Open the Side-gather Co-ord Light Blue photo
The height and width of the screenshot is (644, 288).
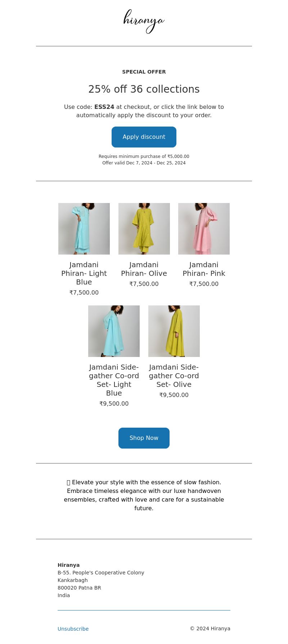point(114,331)
